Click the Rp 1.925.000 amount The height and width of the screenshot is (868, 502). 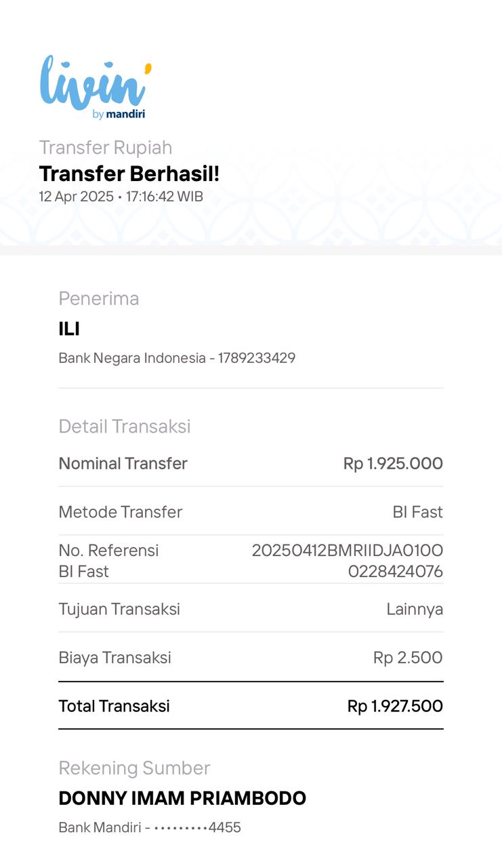point(393,463)
